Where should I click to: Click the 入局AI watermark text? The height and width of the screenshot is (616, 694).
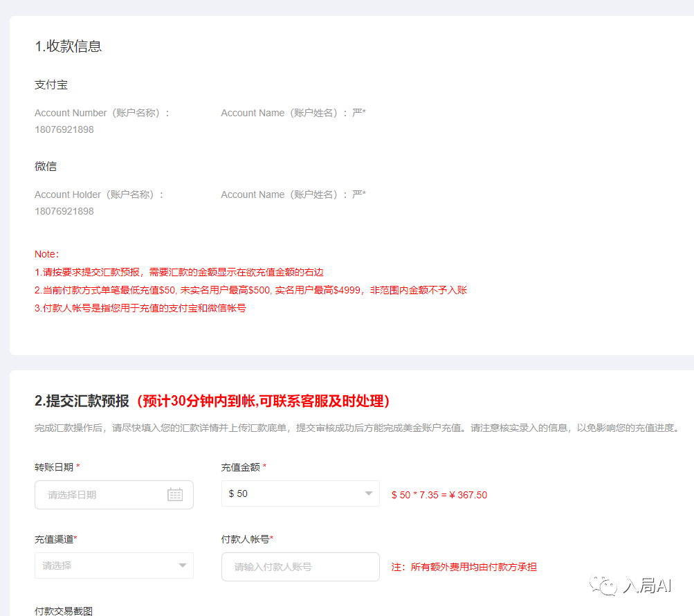[647, 586]
